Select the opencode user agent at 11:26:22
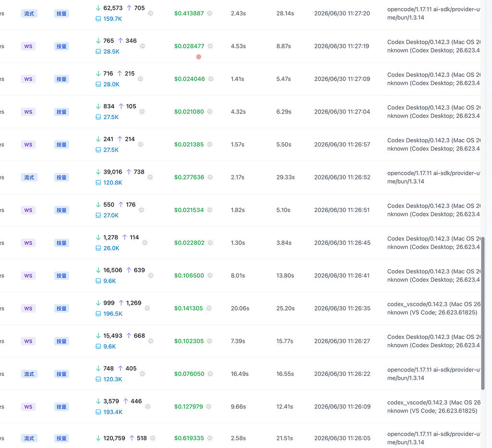 coord(434,374)
